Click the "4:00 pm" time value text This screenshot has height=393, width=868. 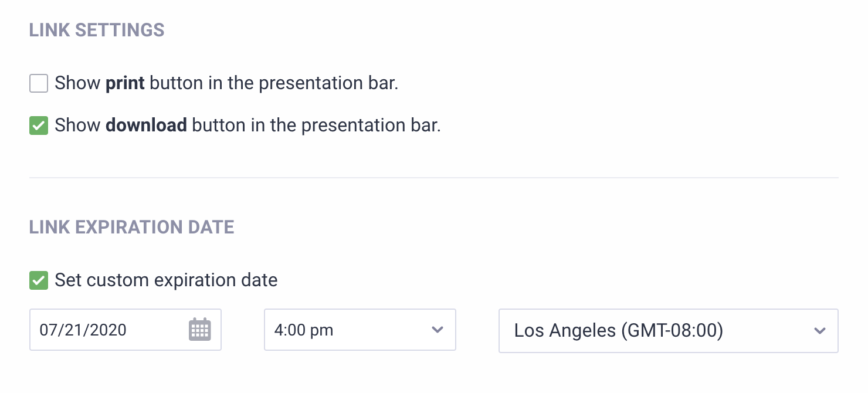click(x=303, y=330)
